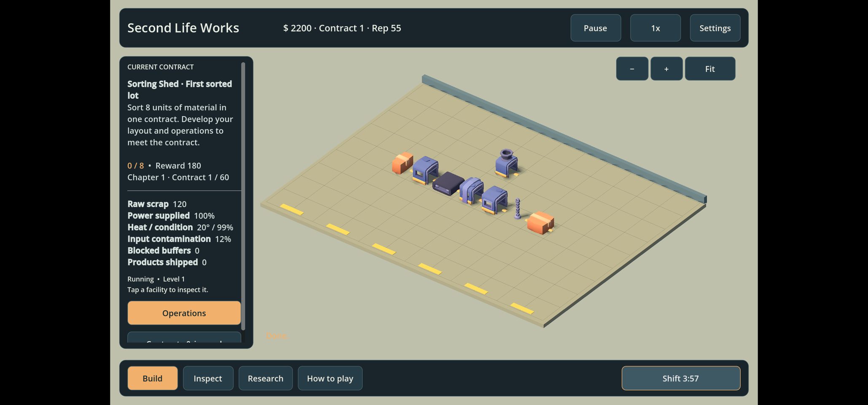Viewport: 868px width, 405px height.
Task: Click the 'Heat / condition' stat line
Action: pyautogui.click(x=180, y=227)
